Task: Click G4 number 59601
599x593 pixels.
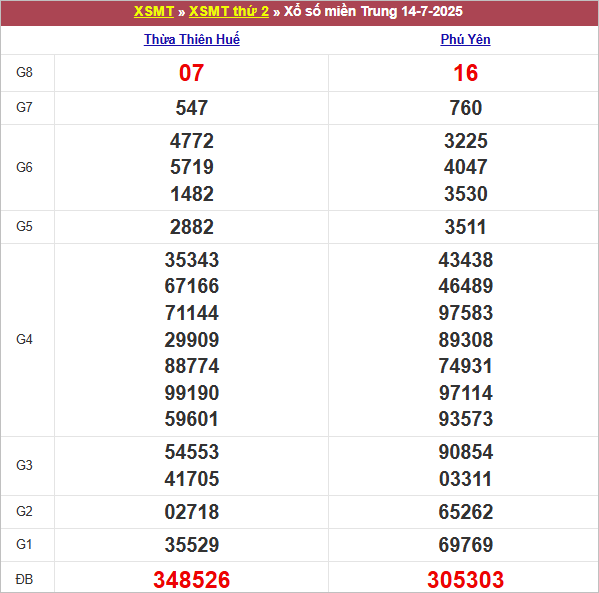Action: (191, 419)
